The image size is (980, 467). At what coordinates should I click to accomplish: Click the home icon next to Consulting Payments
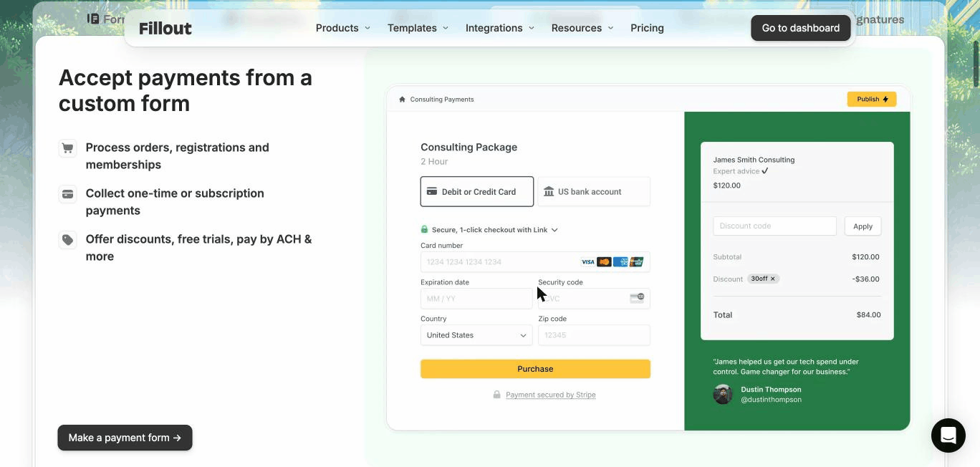402,100
